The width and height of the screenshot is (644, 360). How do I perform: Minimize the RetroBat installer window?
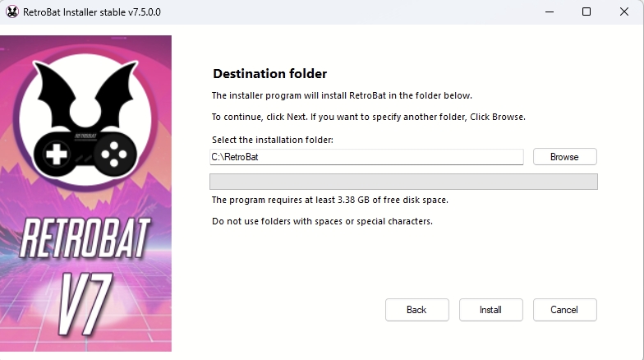click(x=548, y=12)
